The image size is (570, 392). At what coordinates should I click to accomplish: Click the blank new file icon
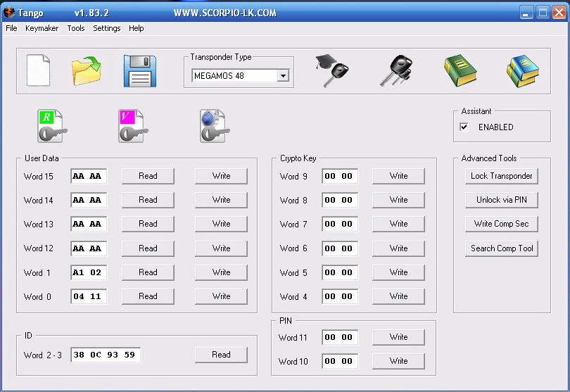tap(38, 70)
